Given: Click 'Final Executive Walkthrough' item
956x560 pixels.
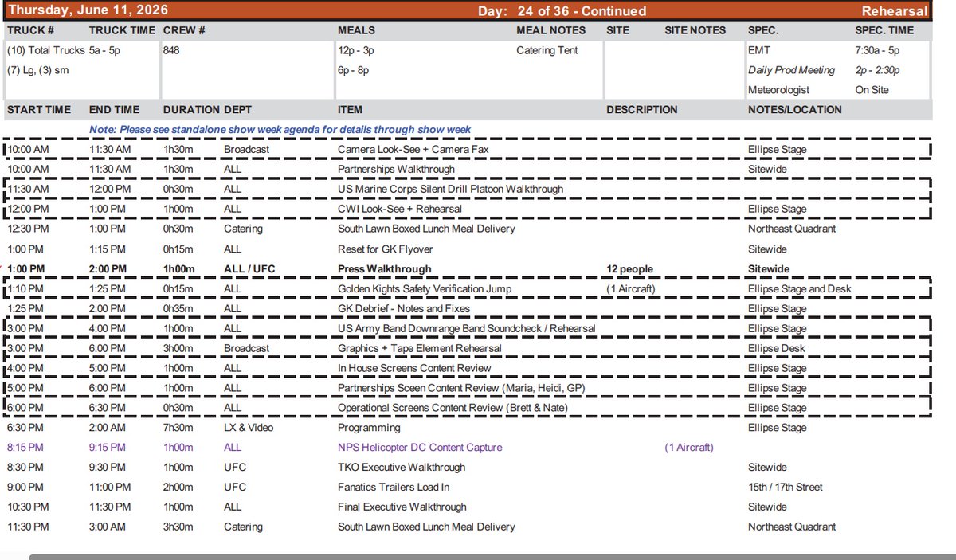Looking at the screenshot, I should pos(402,507).
